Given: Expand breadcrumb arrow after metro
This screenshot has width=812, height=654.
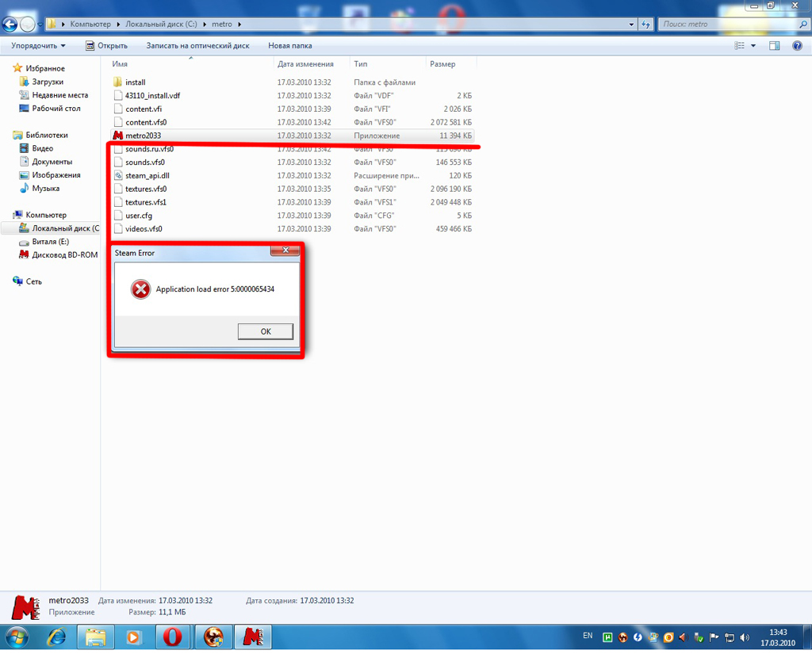Looking at the screenshot, I should (x=239, y=25).
